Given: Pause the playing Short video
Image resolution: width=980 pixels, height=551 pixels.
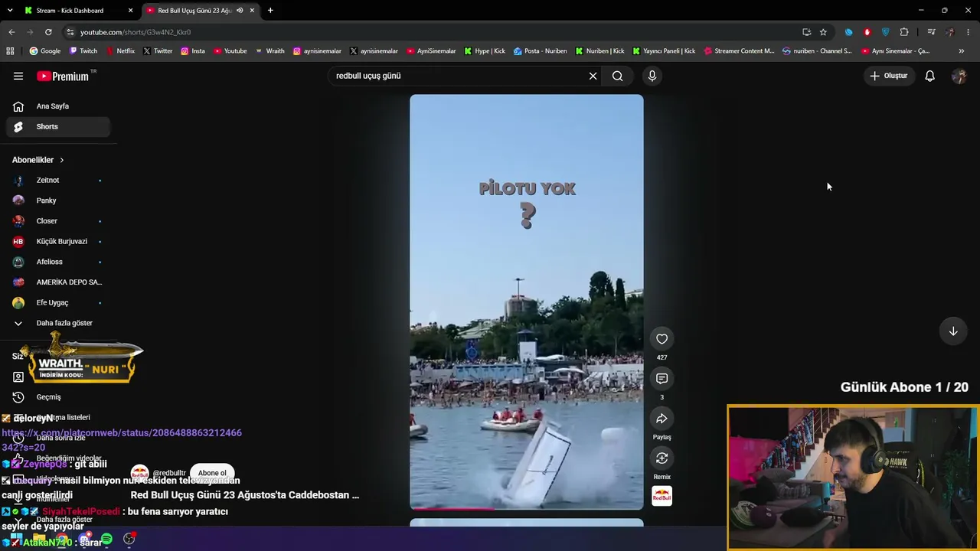Looking at the screenshot, I should coord(527,302).
